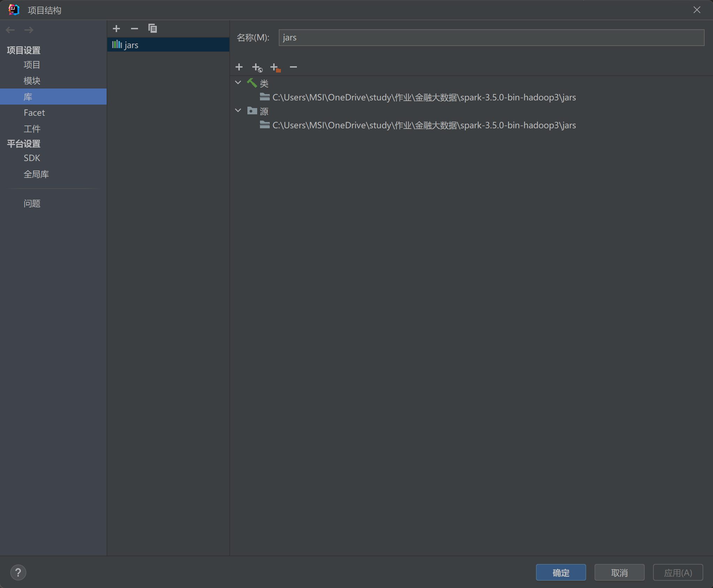Click the back navigation arrow

[x=10, y=30]
